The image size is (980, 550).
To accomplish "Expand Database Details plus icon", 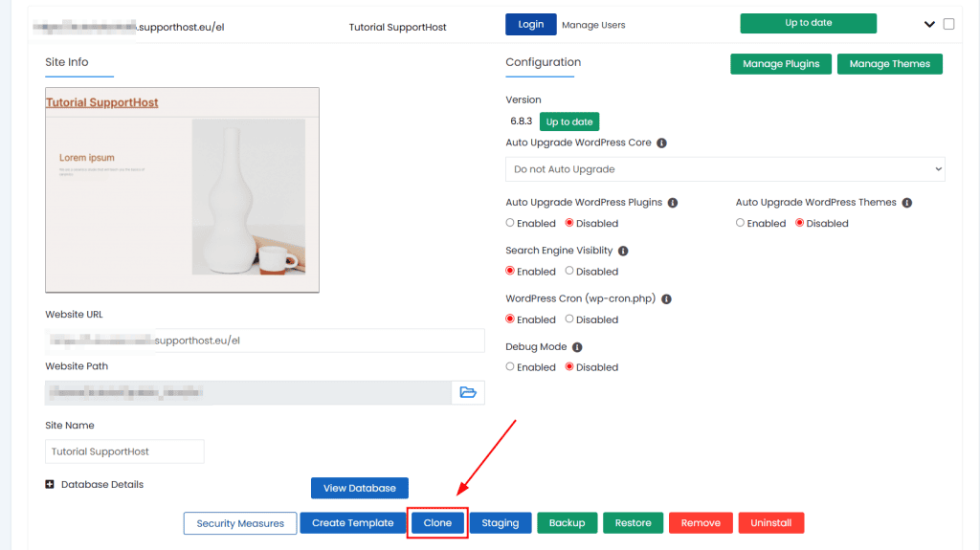I will [50, 485].
